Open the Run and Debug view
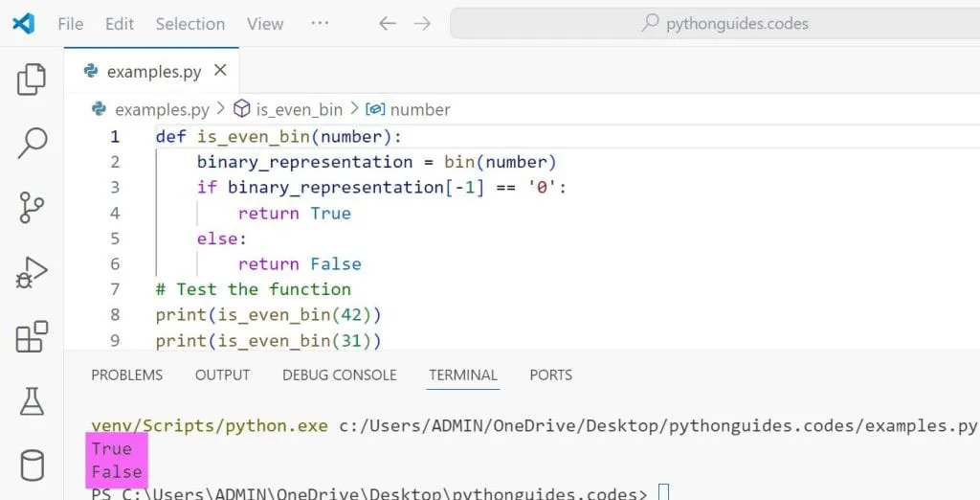 point(32,273)
